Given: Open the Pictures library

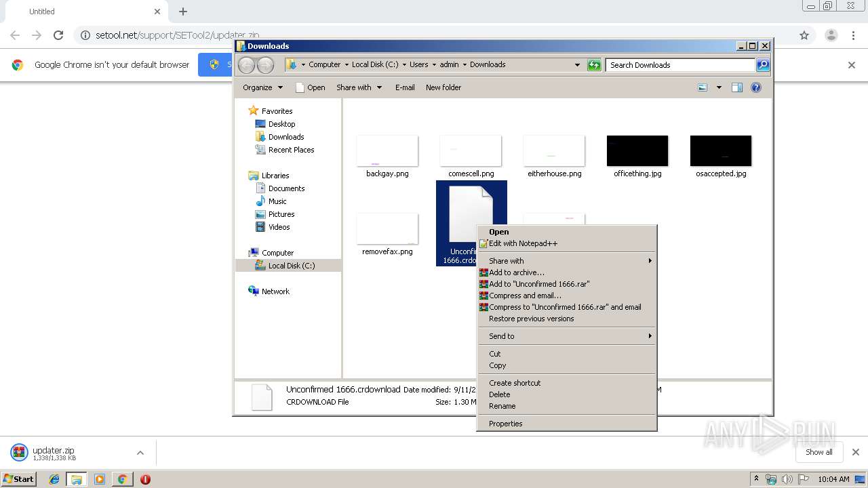Looking at the screenshot, I should (x=281, y=214).
